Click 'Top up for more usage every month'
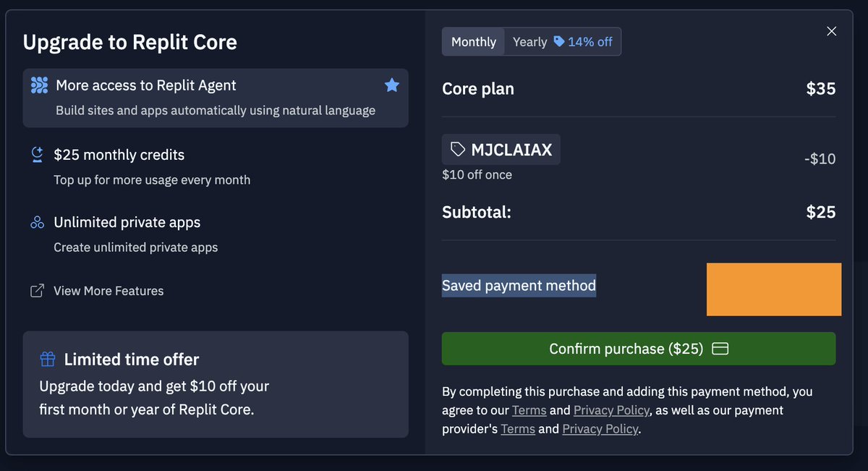 pos(152,179)
